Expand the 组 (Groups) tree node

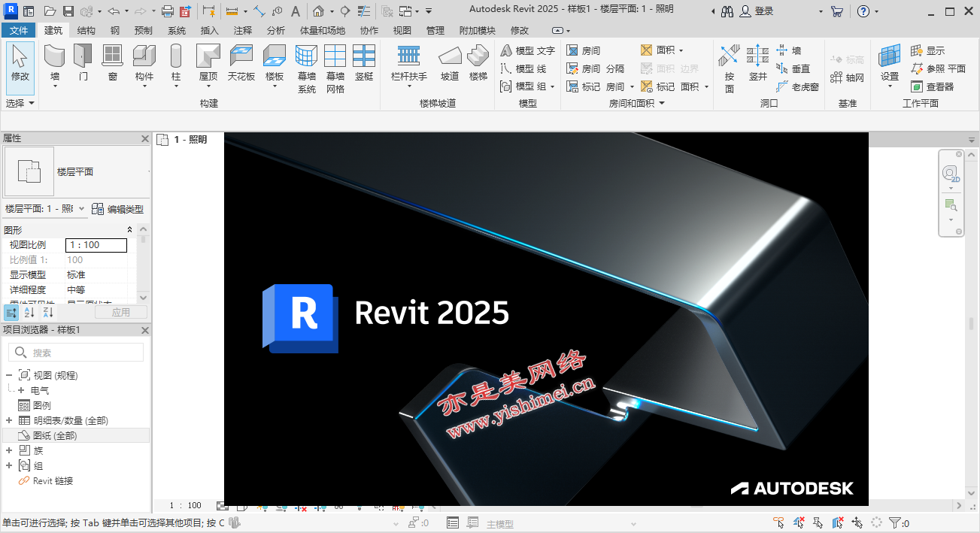(9, 466)
